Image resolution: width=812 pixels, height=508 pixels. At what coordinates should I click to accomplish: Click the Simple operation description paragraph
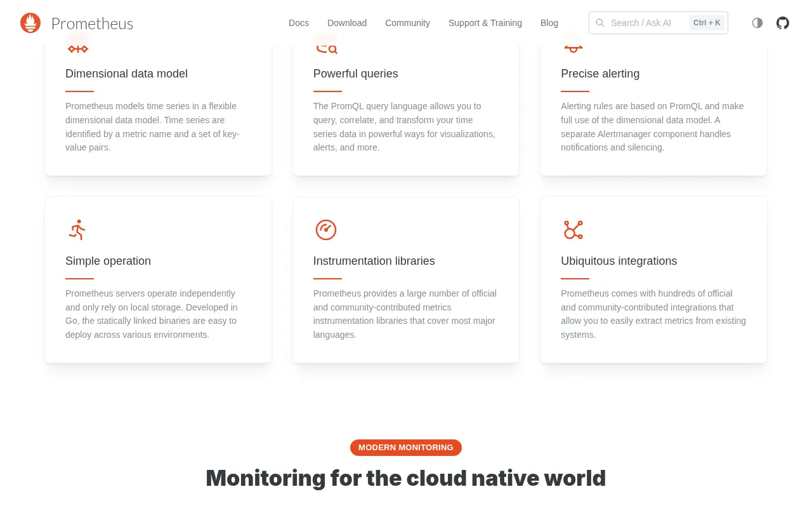point(152,314)
